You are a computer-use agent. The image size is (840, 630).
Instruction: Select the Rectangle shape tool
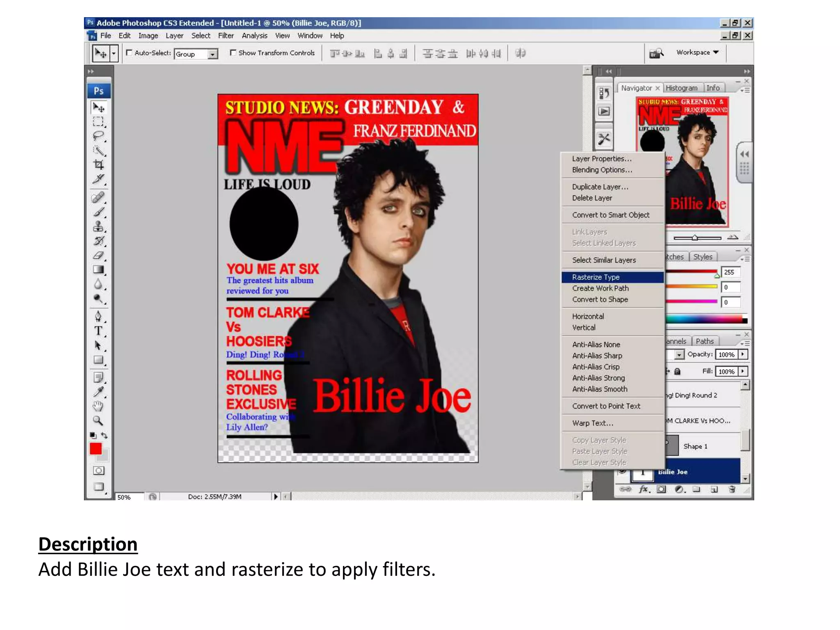[98, 360]
